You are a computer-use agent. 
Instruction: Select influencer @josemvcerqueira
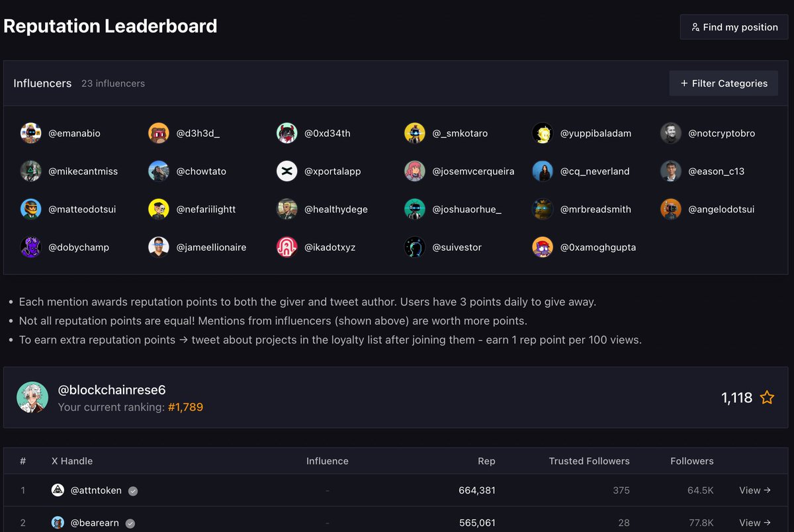coord(473,171)
